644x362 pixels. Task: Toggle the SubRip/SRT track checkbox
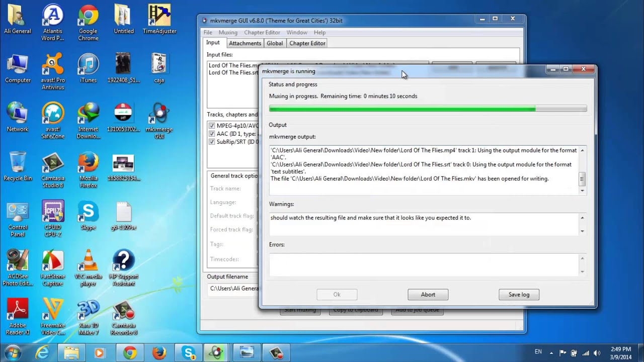pyautogui.click(x=212, y=142)
